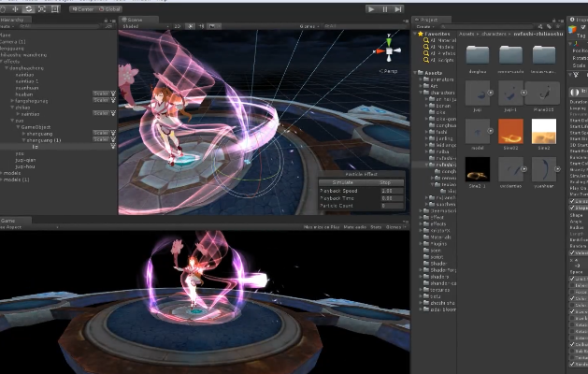Toggle Stats overlay in Game view

pos(376,227)
